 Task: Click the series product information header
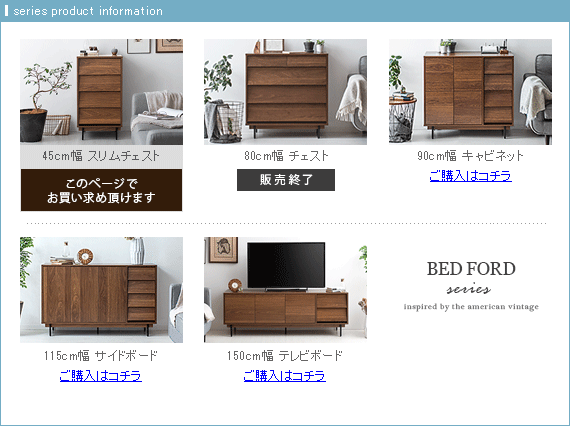88,11
